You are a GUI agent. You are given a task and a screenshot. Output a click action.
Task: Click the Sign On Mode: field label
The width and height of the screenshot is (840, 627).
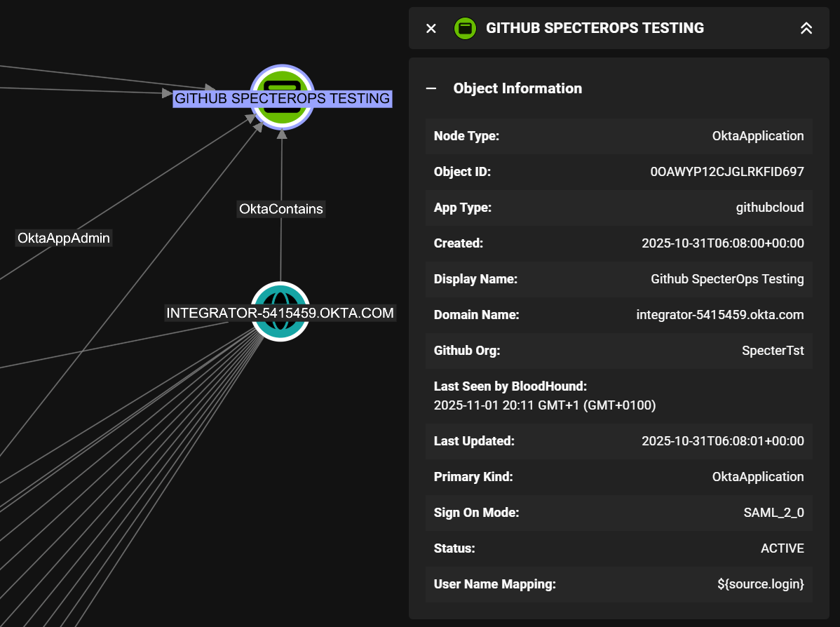click(x=476, y=513)
